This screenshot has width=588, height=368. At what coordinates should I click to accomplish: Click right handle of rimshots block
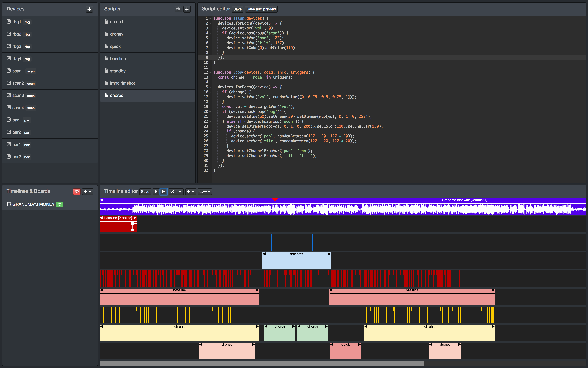pyautogui.click(x=329, y=254)
